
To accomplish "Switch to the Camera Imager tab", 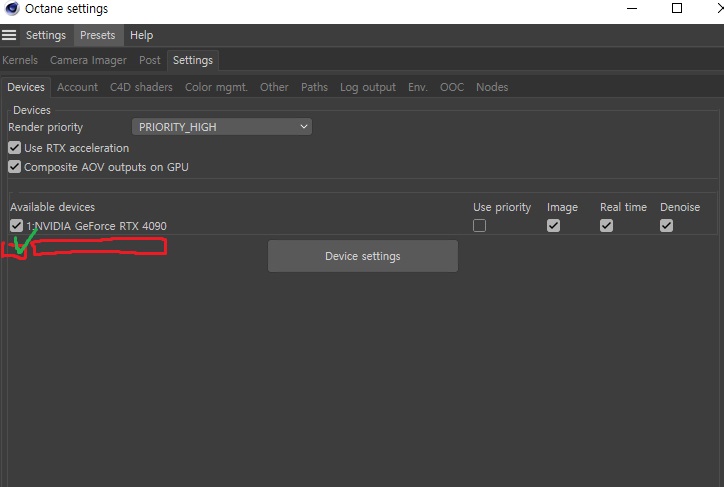I will click(88, 60).
